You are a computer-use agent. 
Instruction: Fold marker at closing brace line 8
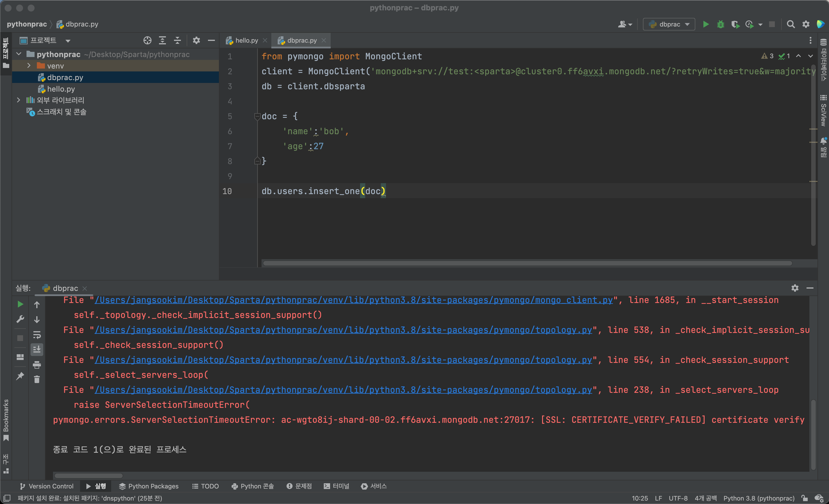(x=258, y=161)
